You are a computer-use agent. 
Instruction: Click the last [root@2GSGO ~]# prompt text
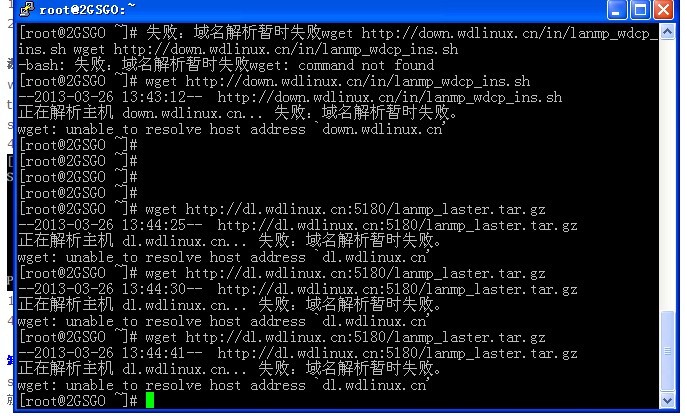[78, 401]
